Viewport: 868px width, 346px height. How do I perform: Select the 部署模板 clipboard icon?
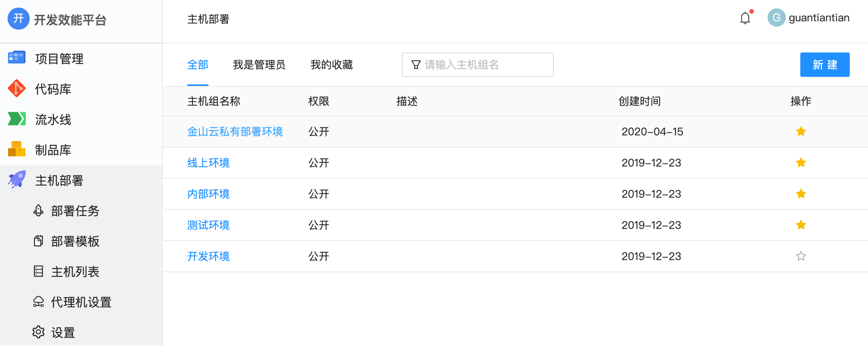tap(38, 241)
